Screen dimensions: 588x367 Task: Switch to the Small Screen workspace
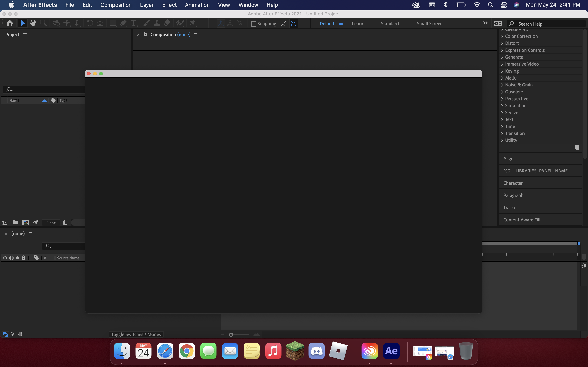[x=429, y=23]
